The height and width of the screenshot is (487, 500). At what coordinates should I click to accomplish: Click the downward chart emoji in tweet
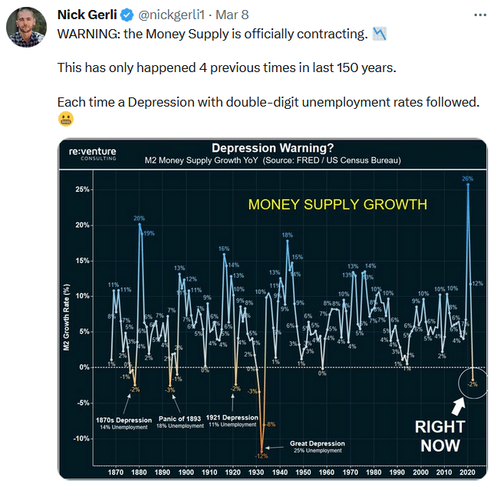pyautogui.click(x=379, y=34)
